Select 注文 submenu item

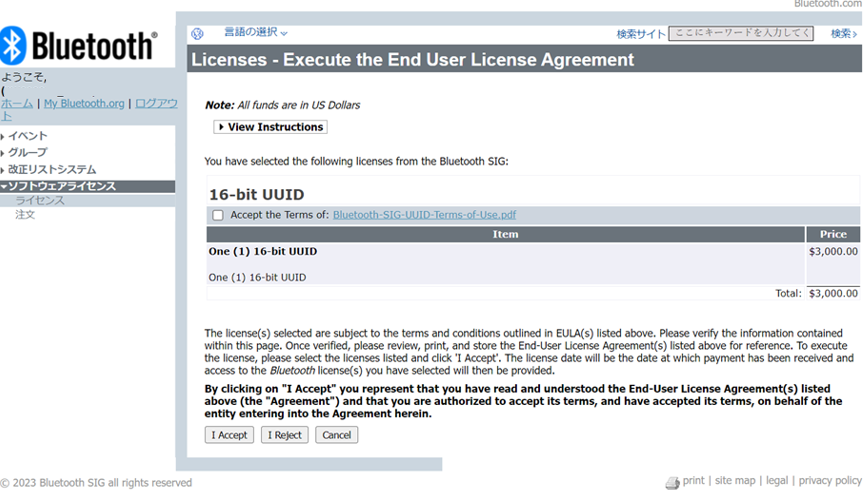25,215
